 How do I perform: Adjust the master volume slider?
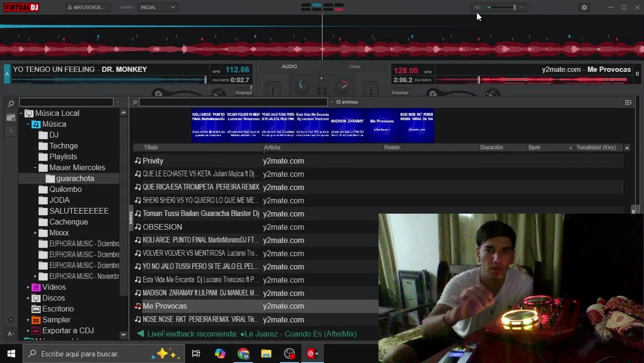(501, 7)
